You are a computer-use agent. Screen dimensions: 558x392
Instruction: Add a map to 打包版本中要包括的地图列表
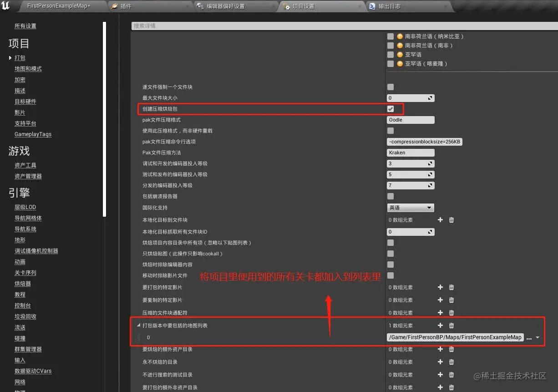pyautogui.click(x=440, y=326)
